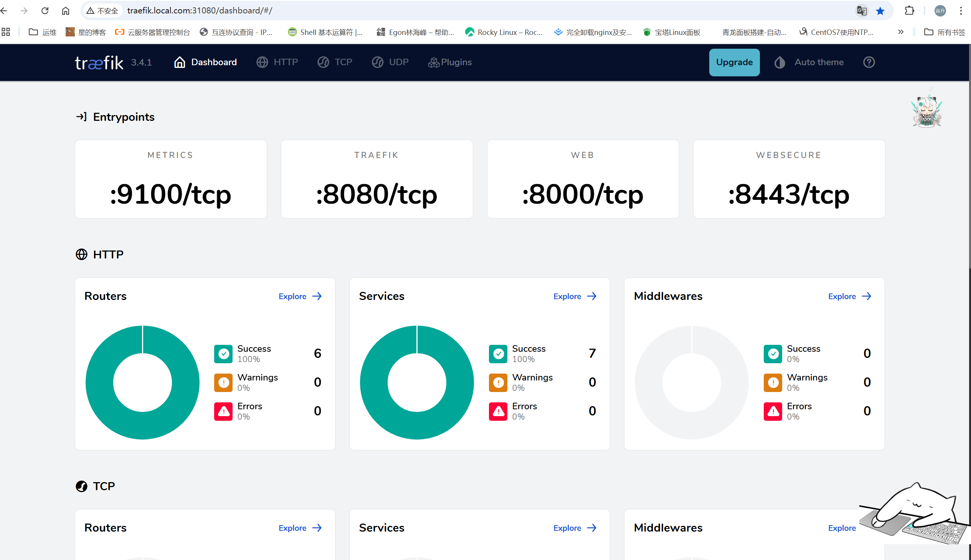
Task: Click the HTTP Middlewares Warnings icon
Action: (773, 383)
